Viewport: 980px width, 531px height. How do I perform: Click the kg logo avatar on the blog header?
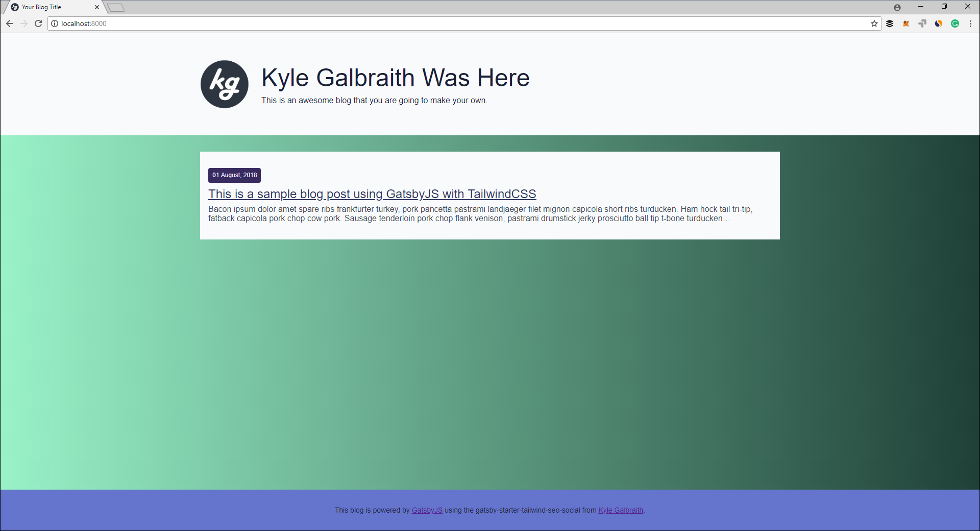tap(224, 84)
